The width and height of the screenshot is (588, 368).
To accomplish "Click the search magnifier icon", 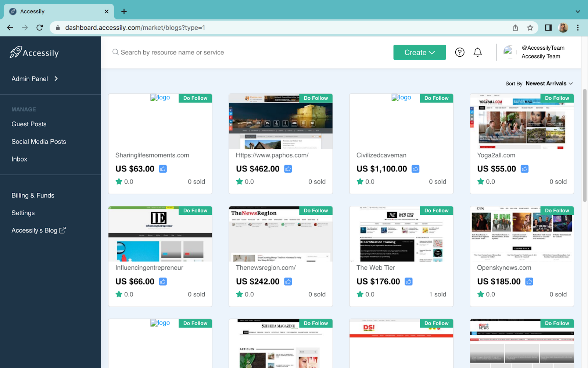I will 115,52.
